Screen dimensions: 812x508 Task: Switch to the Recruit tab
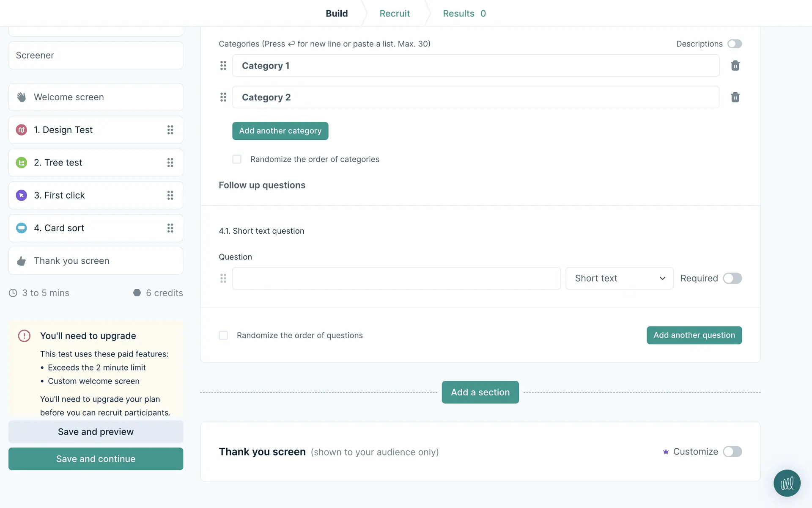(394, 14)
